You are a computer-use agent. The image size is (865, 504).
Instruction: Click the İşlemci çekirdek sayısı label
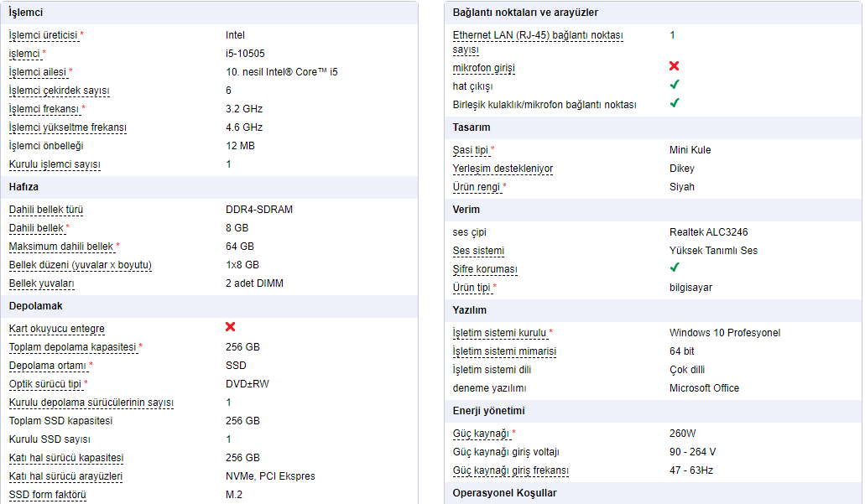click(x=59, y=91)
